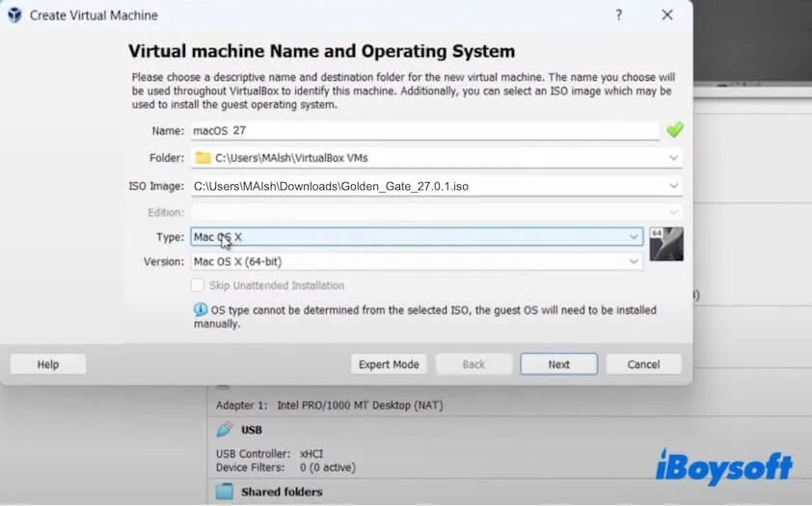
Task: Click Next to continue
Action: (x=558, y=364)
